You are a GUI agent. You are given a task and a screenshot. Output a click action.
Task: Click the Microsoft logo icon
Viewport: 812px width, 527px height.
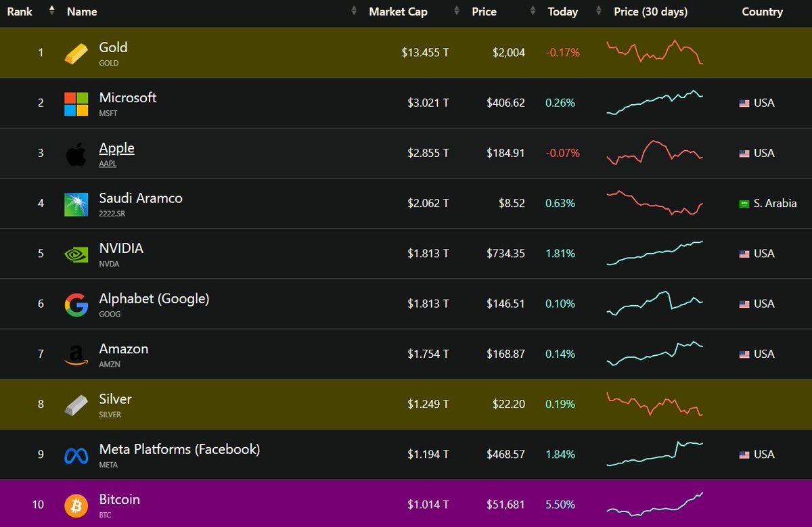(76, 104)
